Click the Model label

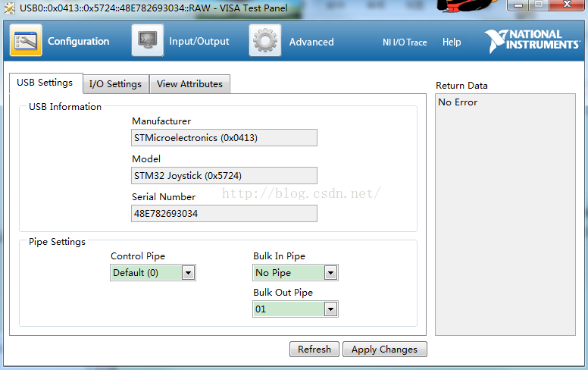coord(146,159)
